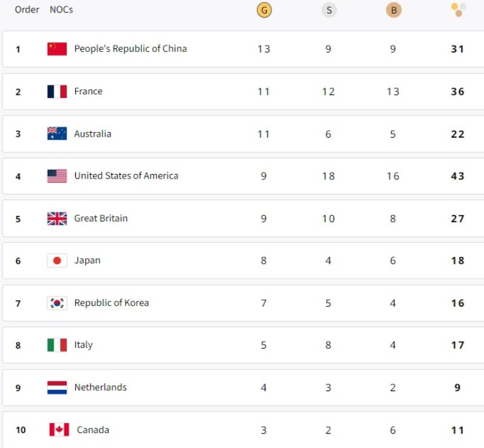
Task: Click the bronze medal column icon
Action: 393,10
